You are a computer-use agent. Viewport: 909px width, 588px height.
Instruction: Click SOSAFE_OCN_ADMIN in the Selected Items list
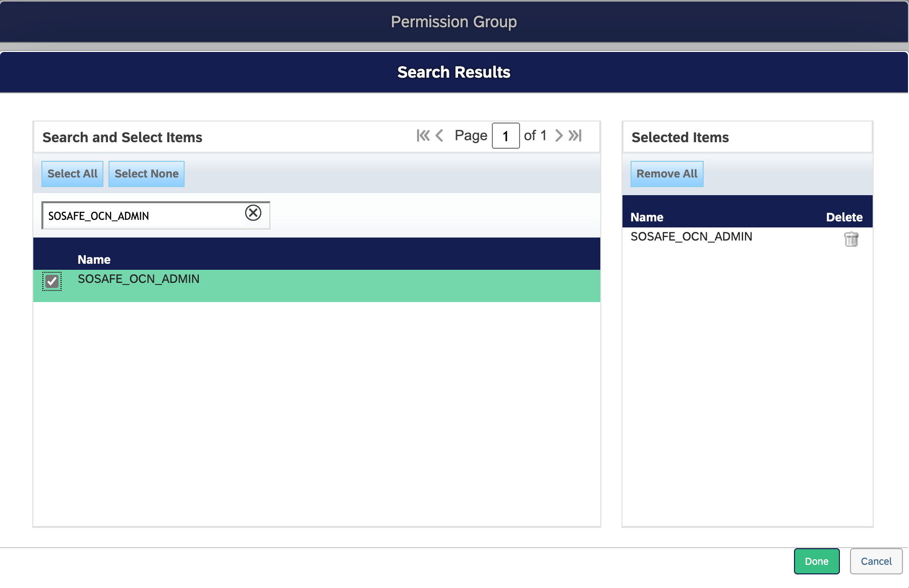pos(691,237)
